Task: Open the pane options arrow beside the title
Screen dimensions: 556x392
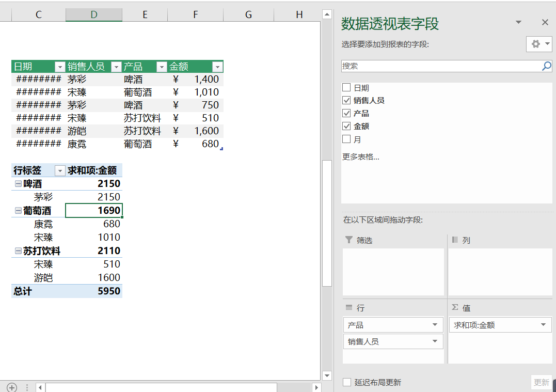Action: point(518,22)
